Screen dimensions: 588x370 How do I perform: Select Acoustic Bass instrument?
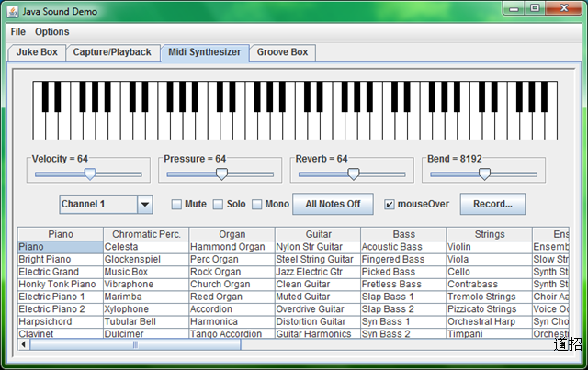(x=403, y=247)
